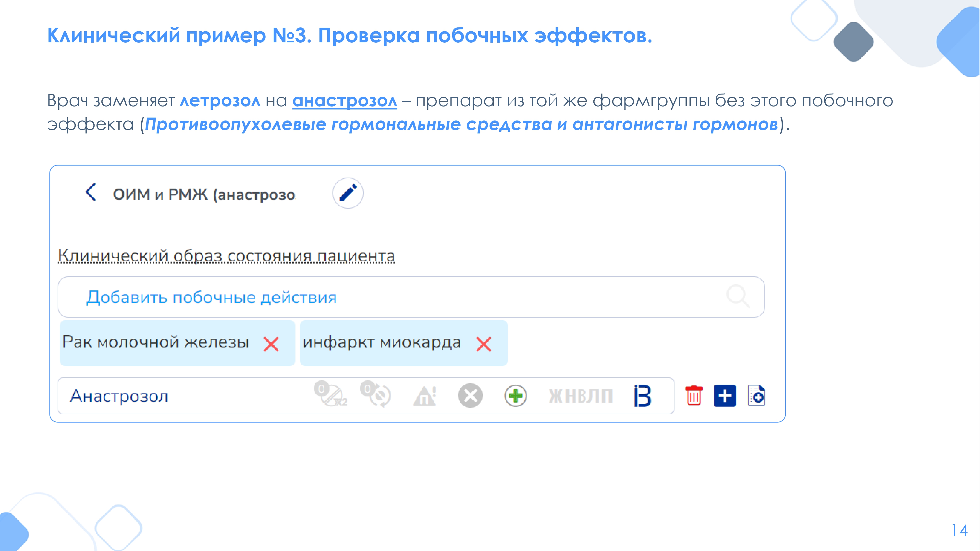Screen dimensions: 980x551
Task: Click the ЖНВЛП label
Action: [x=581, y=396]
